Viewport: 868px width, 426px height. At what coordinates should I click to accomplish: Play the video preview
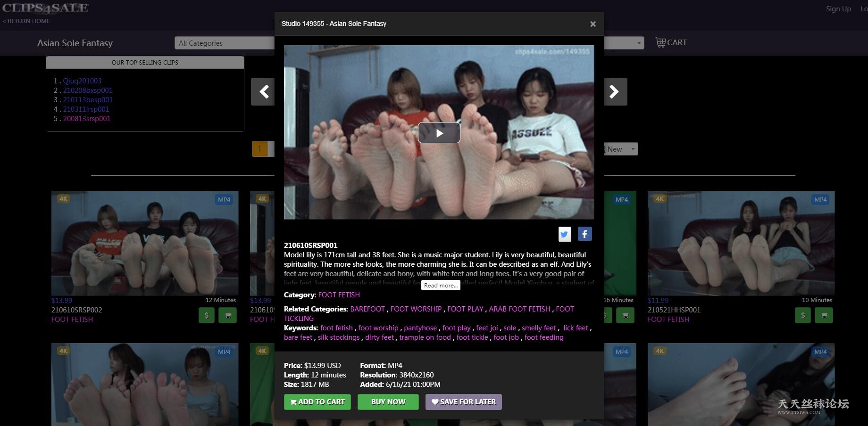(439, 133)
